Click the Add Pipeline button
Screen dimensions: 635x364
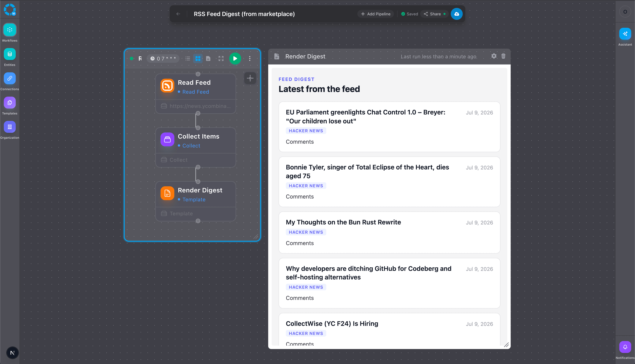coord(376,14)
